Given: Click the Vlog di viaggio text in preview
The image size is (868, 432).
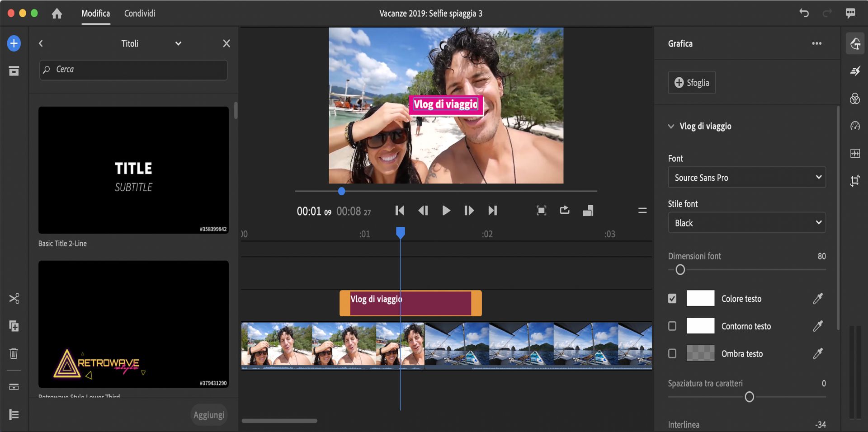Looking at the screenshot, I should (x=446, y=104).
